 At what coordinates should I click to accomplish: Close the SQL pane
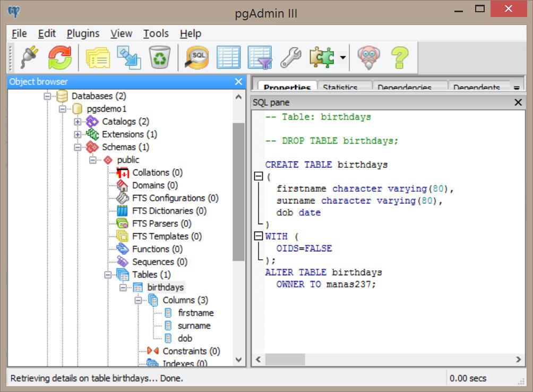pyautogui.click(x=518, y=103)
